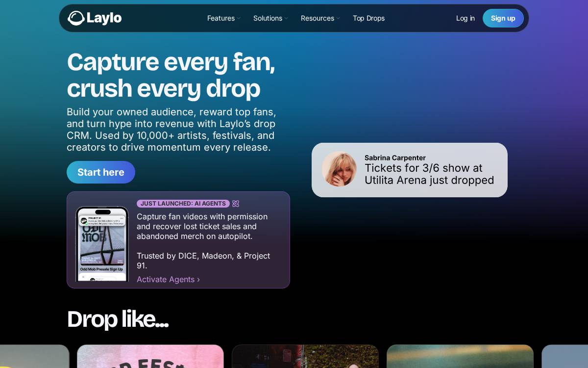588x368 pixels.
Task: Open the Activate Agents link
Action: [x=168, y=279]
